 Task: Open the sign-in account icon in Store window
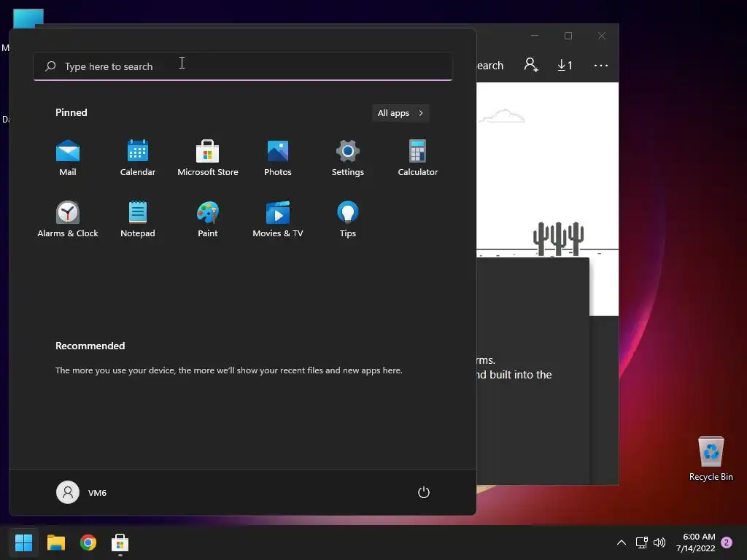coord(531,65)
